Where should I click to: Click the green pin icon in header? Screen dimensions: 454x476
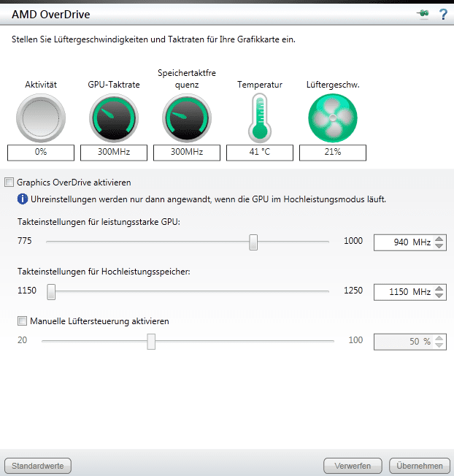coord(423,13)
